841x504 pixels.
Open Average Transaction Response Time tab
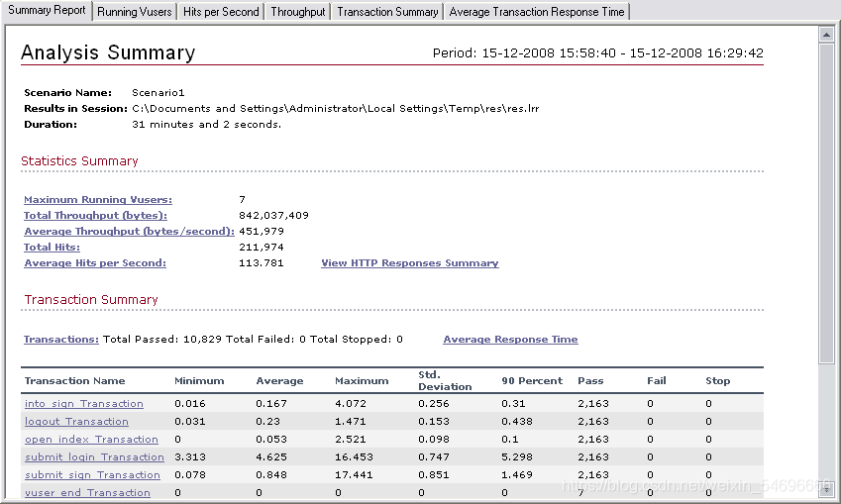pos(537,12)
